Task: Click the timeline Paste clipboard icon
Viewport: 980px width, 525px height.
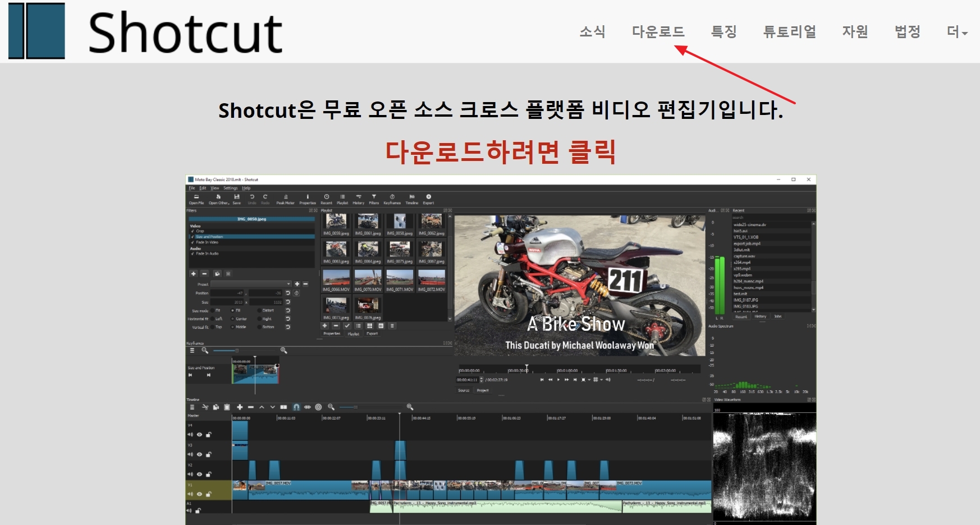Action: tap(227, 407)
